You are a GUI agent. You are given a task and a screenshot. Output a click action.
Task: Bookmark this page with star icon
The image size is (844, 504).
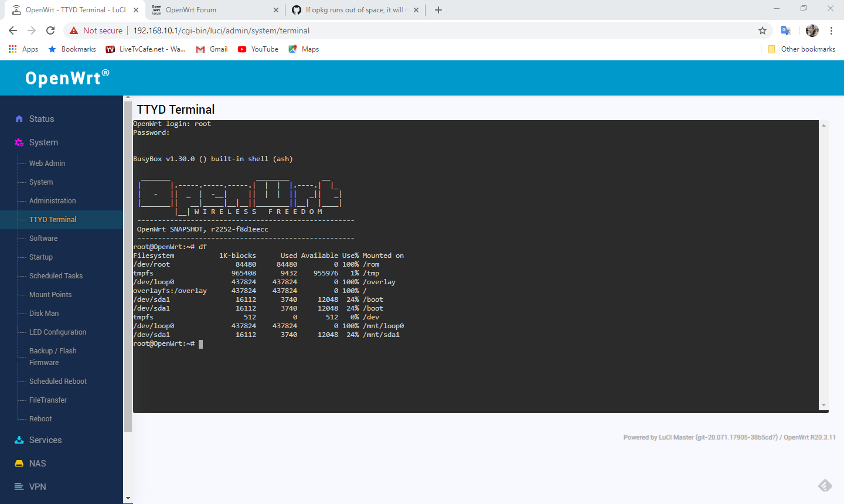click(763, 30)
